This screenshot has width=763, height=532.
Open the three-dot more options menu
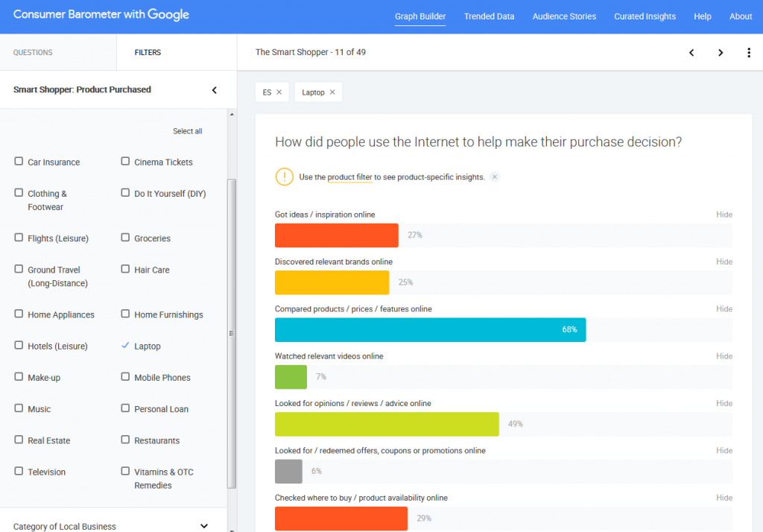click(x=749, y=53)
